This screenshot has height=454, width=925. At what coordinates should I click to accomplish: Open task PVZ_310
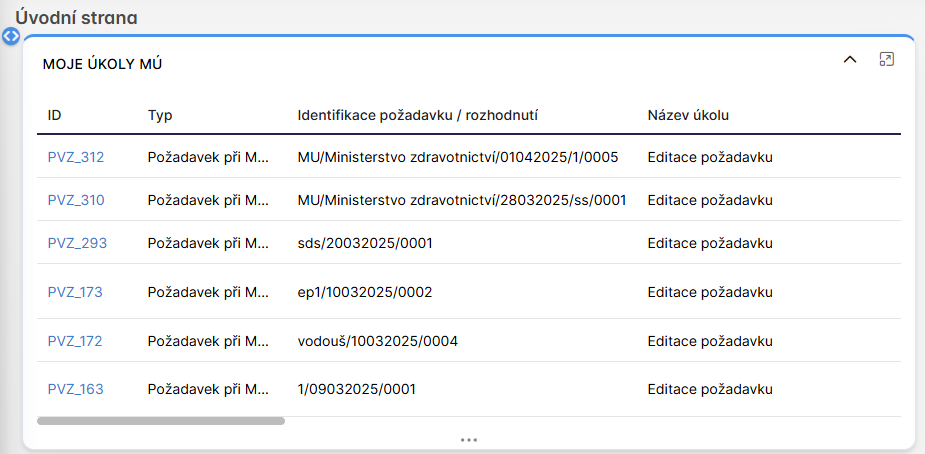[x=76, y=200]
